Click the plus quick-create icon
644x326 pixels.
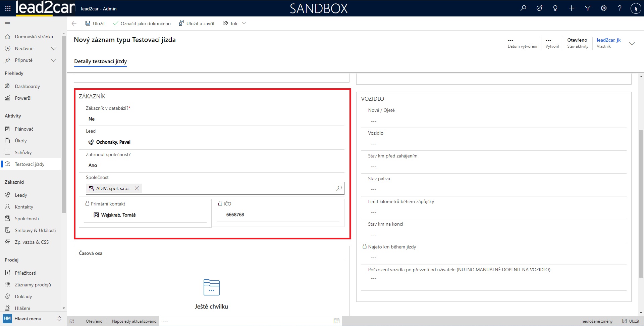coord(572,8)
